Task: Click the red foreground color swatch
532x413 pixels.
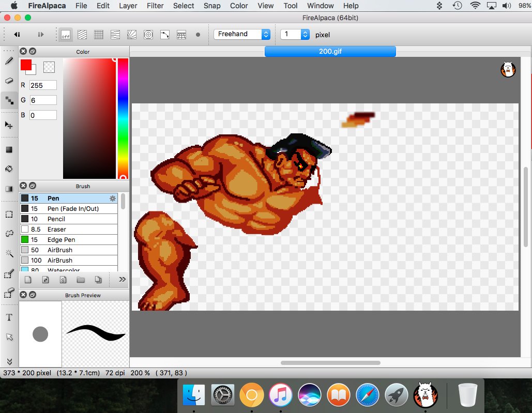Action: (26, 65)
